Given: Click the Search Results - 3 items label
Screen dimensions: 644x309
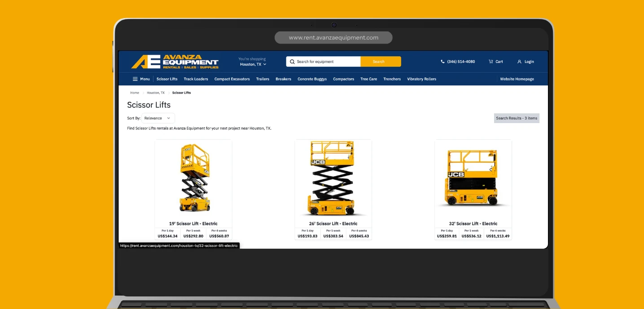Looking at the screenshot, I should click(x=517, y=118).
